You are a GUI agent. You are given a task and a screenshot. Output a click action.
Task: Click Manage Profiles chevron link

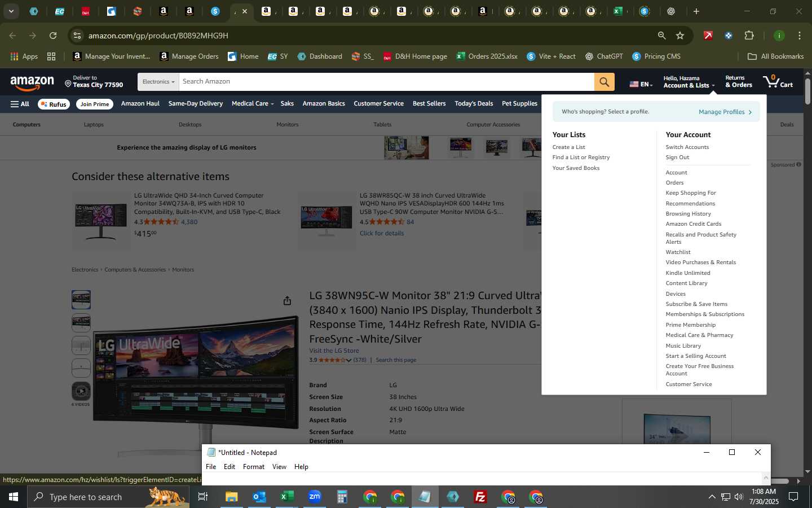tap(725, 112)
